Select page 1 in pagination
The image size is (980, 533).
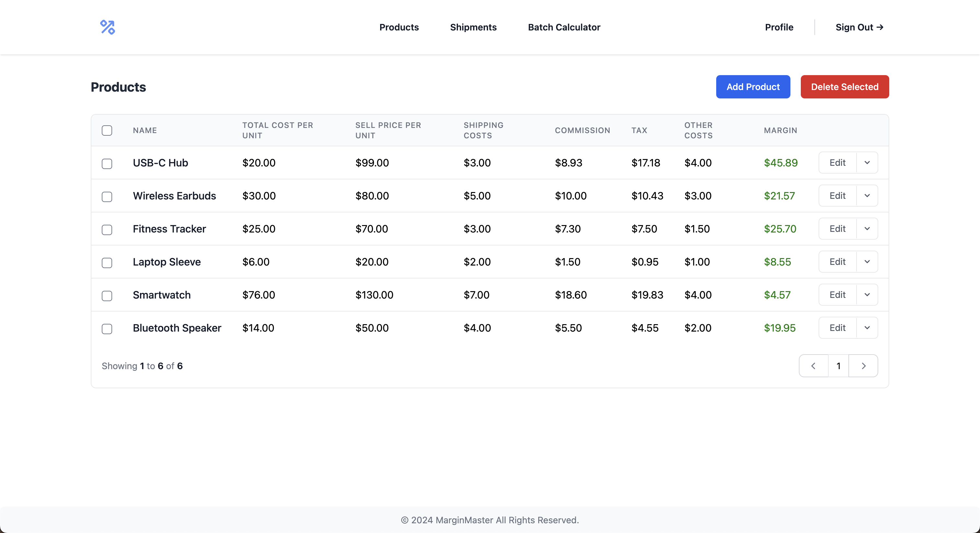[838, 366]
